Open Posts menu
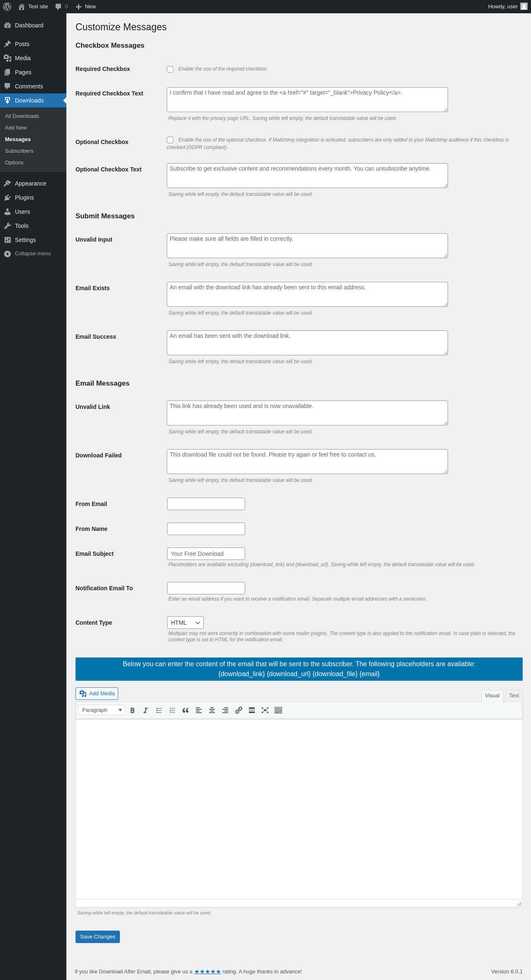Viewport: 531px width, 980px height. pyautogui.click(x=33, y=44)
